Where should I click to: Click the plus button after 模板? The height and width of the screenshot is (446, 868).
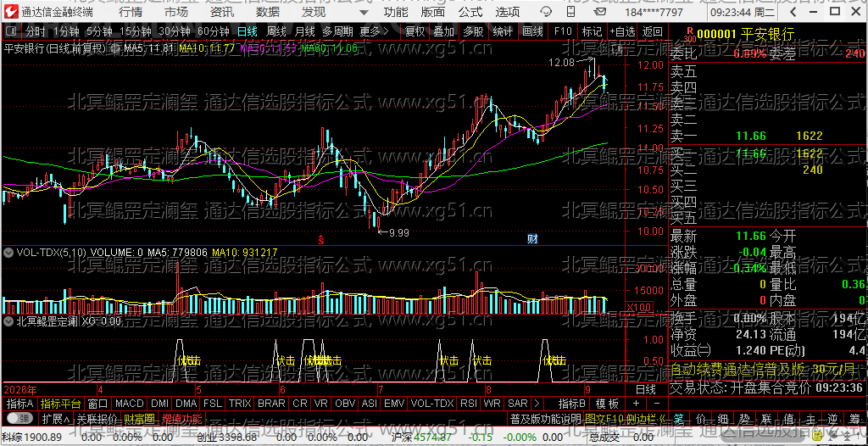pyautogui.click(x=636, y=404)
